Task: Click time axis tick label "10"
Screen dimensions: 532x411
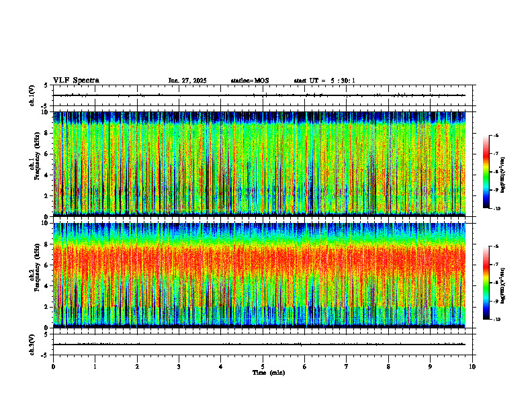Action: pyautogui.click(x=472, y=367)
